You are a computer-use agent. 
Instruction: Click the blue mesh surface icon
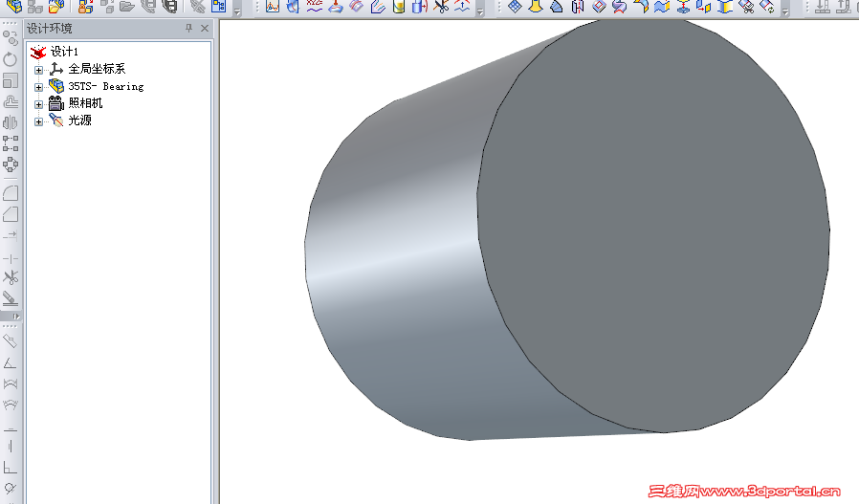pos(515,6)
